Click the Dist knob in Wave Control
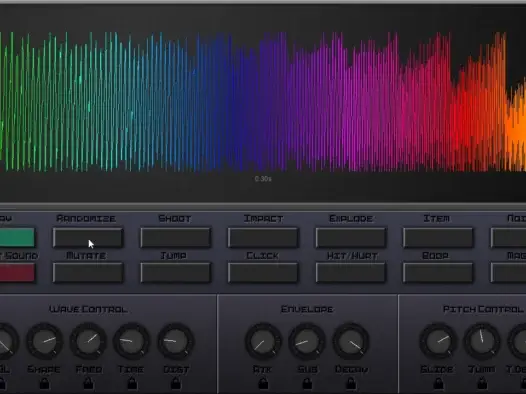The image size is (526, 394). [x=176, y=341]
